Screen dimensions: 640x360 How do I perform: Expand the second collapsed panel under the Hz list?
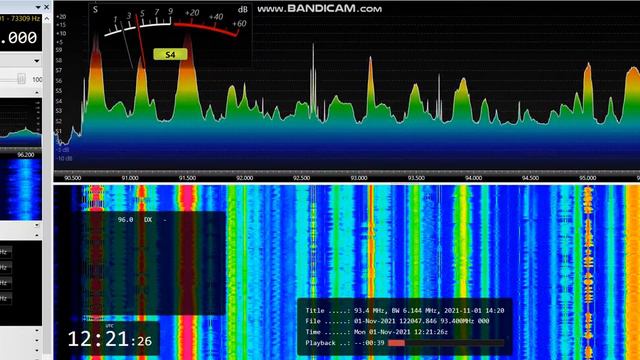pyautogui.click(x=37, y=340)
